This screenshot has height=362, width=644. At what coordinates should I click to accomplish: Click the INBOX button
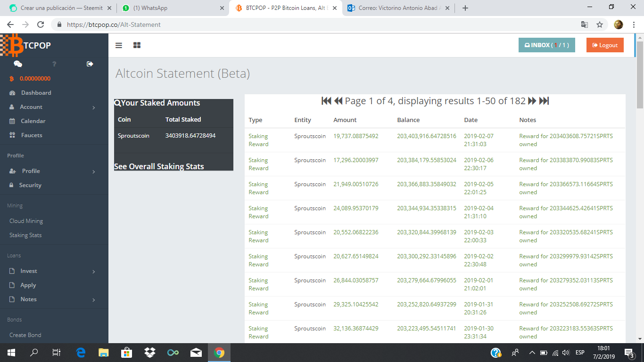pos(547,45)
